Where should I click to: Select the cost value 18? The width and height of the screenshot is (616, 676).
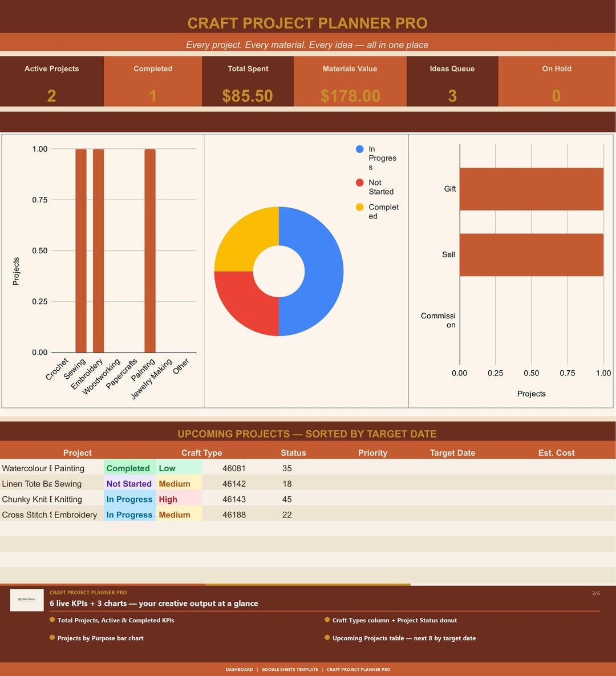click(287, 484)
